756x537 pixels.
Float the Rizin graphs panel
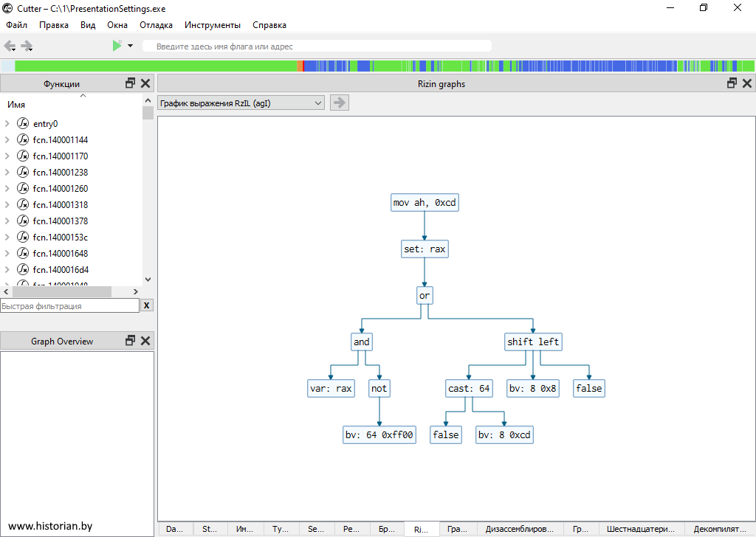tap(733, 83)
